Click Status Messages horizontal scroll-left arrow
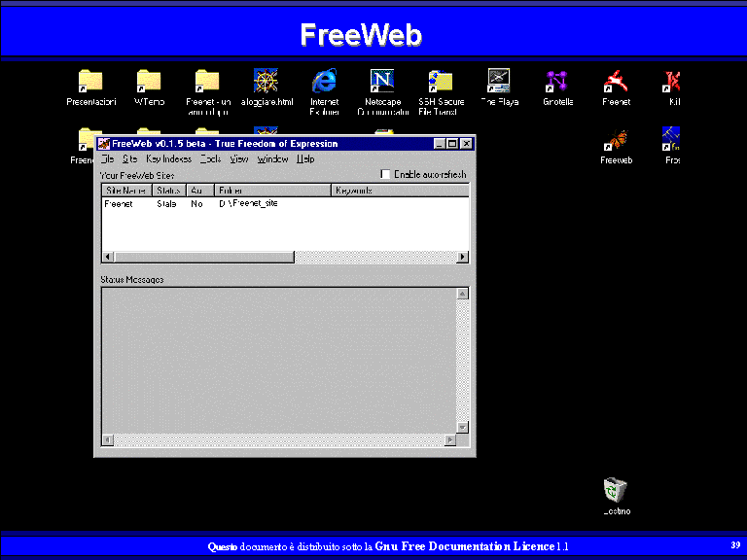 [108, 440]
